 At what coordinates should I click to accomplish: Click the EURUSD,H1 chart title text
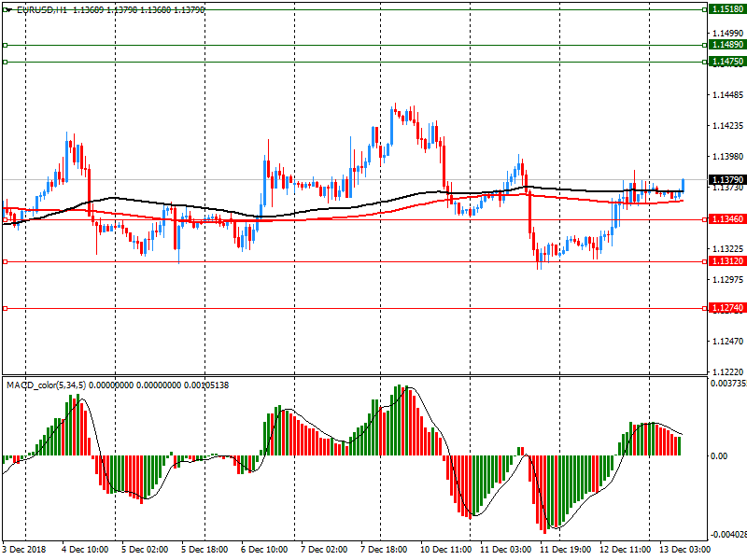pyautogui.click(x=42, y=9)
